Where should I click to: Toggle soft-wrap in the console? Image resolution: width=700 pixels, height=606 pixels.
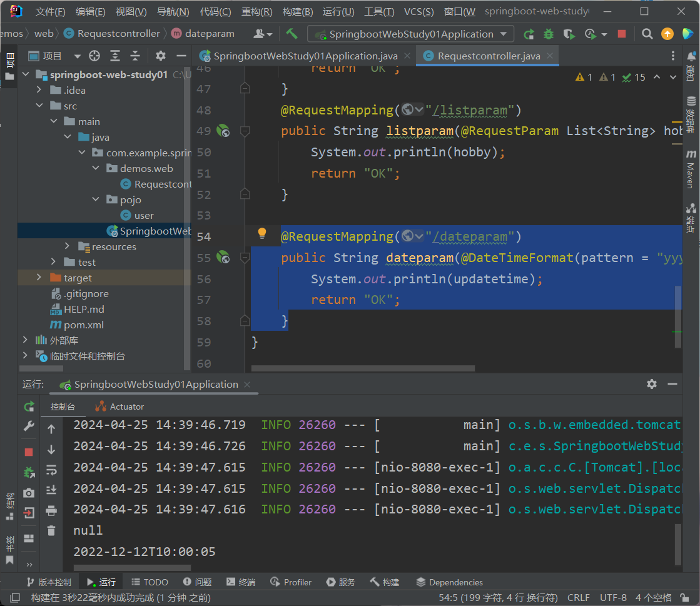click(51, 470)
